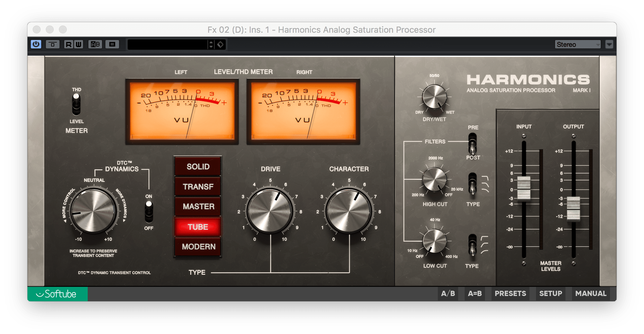
Task: Open the PRESETS menu at bottom right
Action: point(510,293)
